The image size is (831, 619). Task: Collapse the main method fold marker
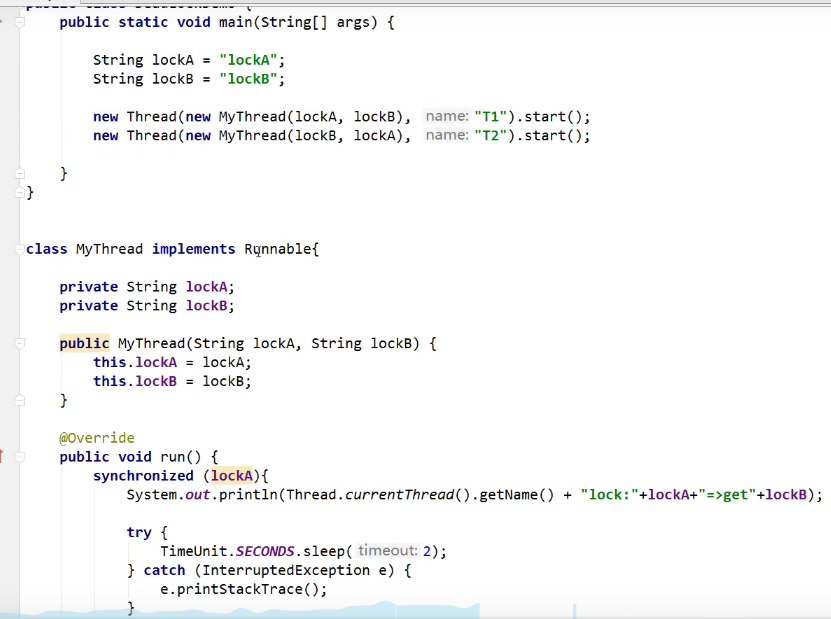19,22
